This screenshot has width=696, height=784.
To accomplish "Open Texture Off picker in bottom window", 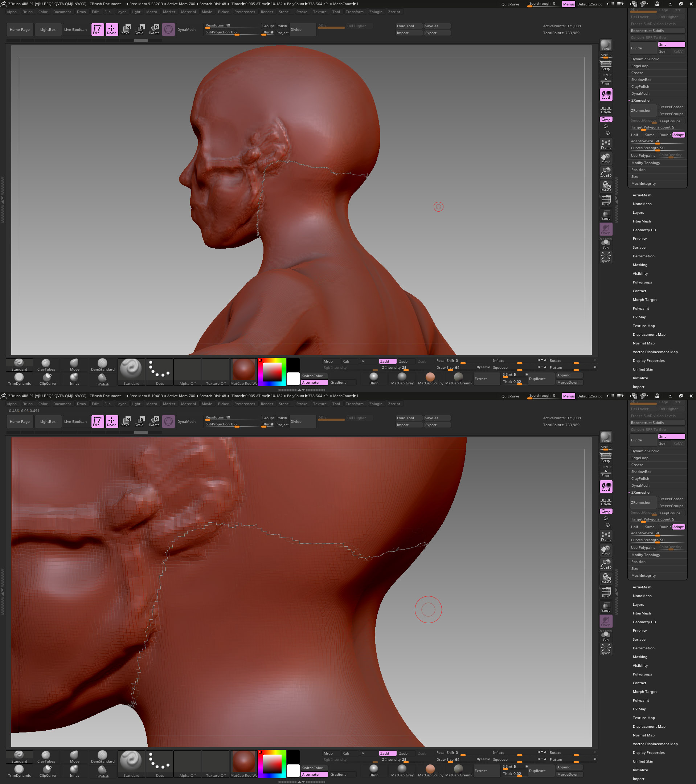I will (x=216, y=764).
